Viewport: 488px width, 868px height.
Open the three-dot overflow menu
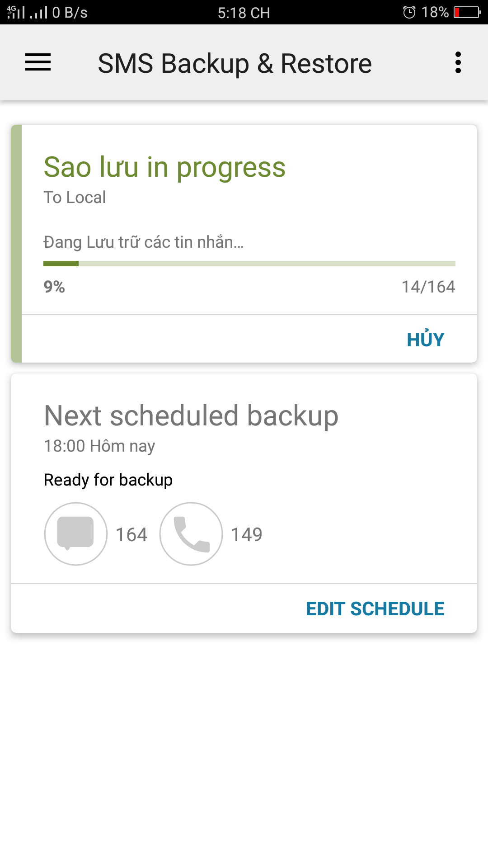[458, 62]
